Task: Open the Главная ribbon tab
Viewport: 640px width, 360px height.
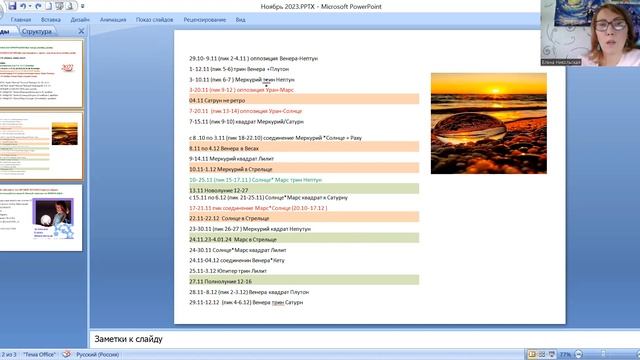Action: coord(21,20)
